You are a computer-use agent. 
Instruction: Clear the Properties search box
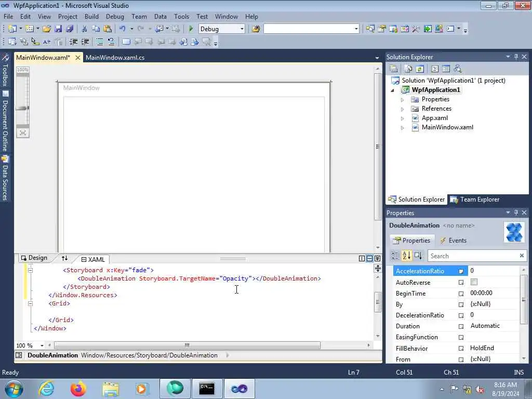(x=522, y=256)
